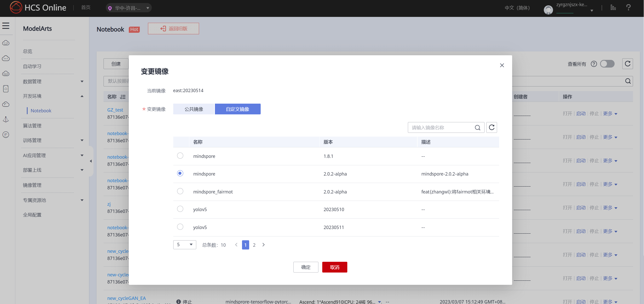Open 算法管理 in the sidebar

pos(32,126)
